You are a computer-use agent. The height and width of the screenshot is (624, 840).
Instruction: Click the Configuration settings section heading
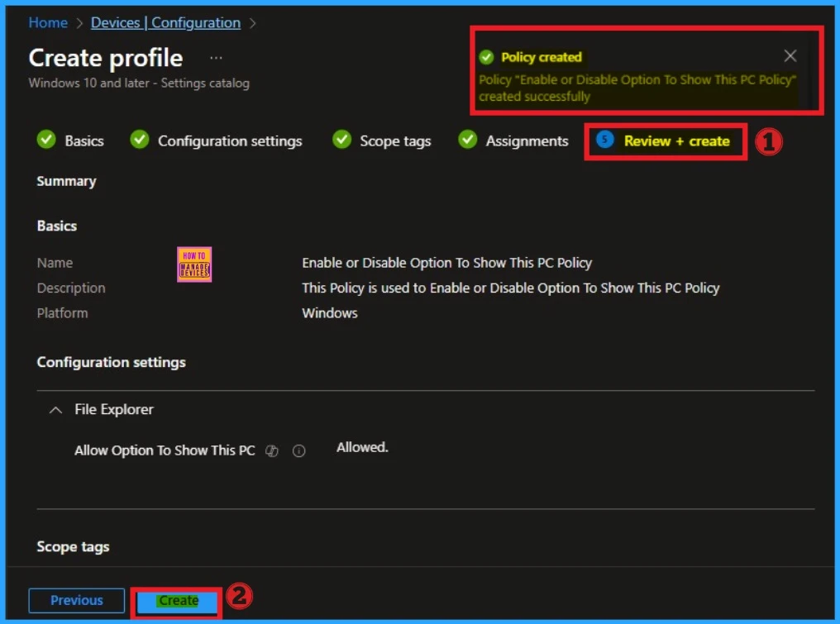112,363
